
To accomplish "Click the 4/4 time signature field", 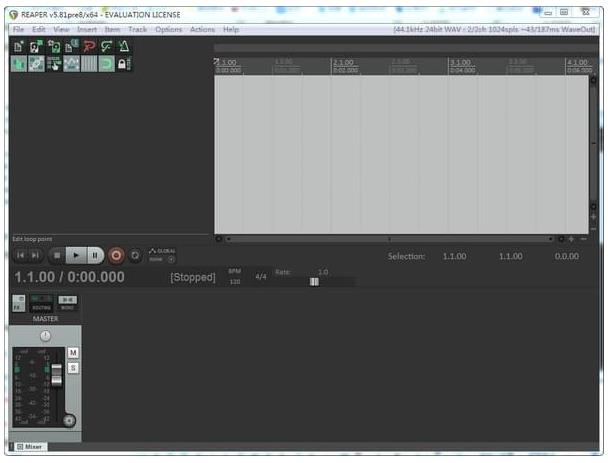I will pyautogui.click(x=261, y=277).
